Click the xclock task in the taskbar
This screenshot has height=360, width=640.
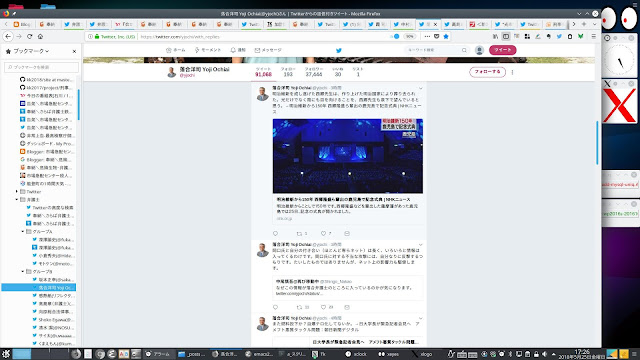point(356,354)
